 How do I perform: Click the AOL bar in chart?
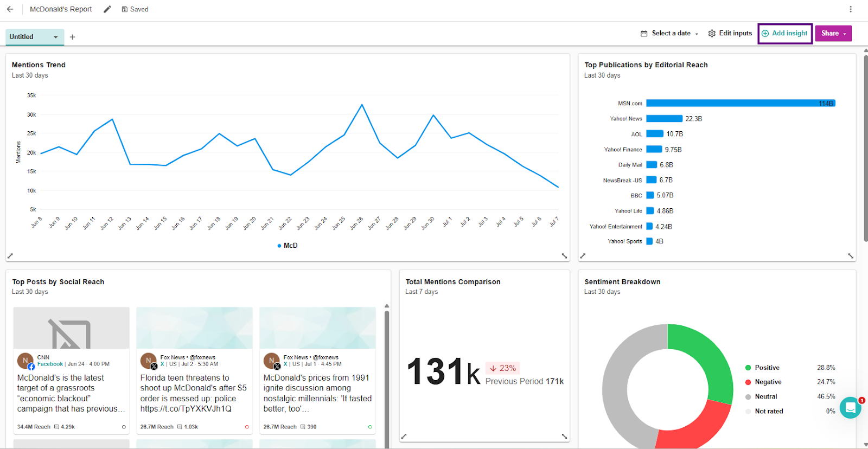655,133
